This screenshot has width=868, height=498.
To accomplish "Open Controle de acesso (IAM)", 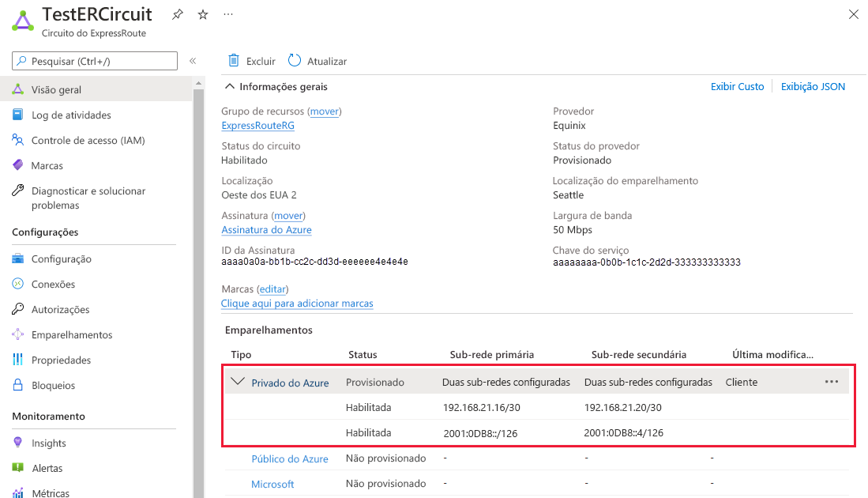I will point(88,141).
